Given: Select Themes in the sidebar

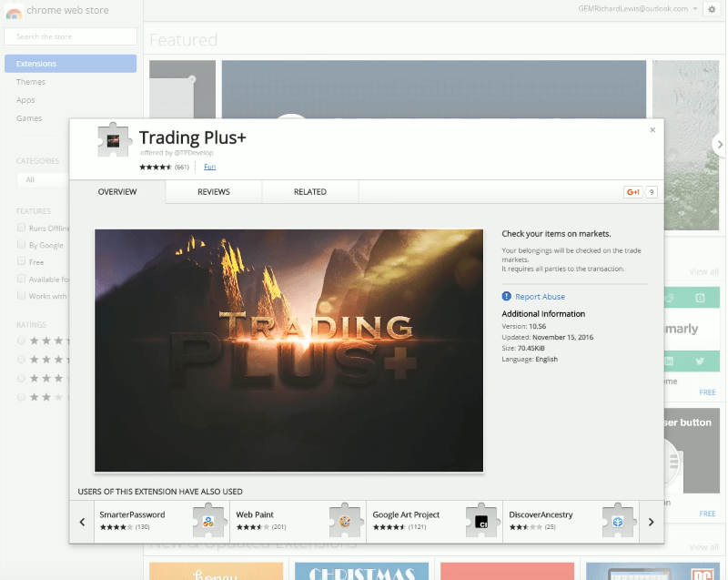Looking at the screenshot, I should click(31, 82).
